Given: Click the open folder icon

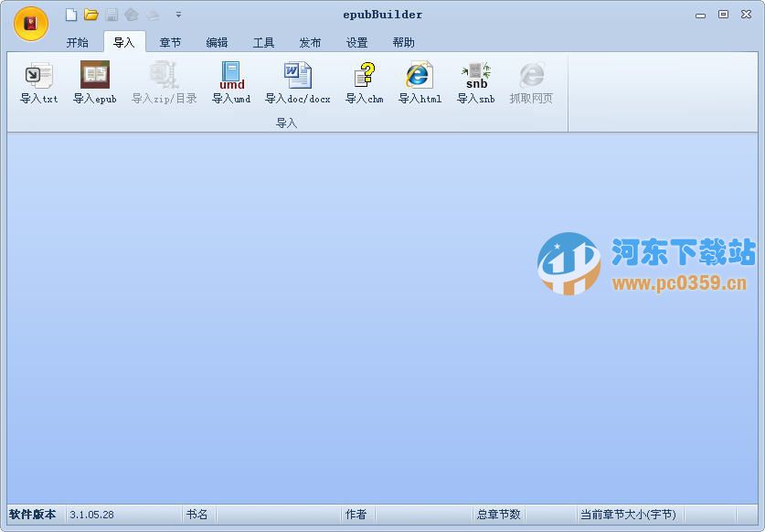Looking at the screenshot, I should pyautogui.click(x=90, y=15).
